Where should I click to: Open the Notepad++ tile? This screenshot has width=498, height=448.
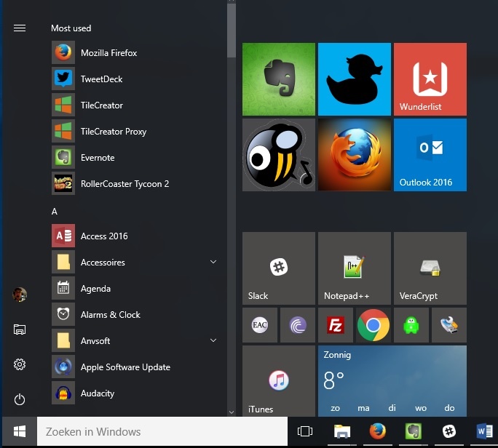coord(355,268)
